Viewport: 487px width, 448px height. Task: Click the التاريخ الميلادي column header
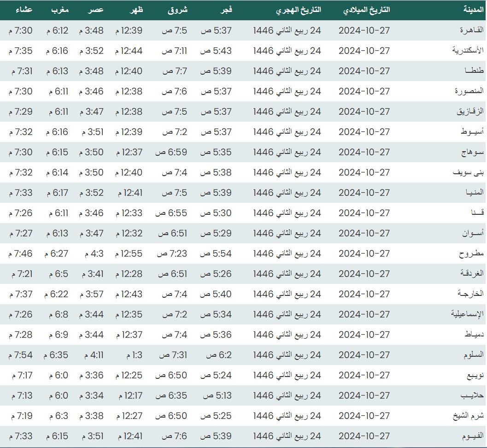(366, 10)
